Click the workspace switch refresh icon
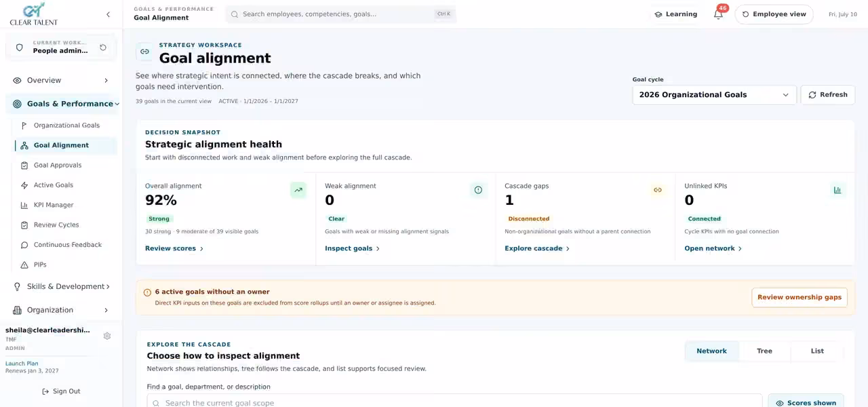Image resolution: width=868 pixels, height=407 pixels. click(103, 47)
